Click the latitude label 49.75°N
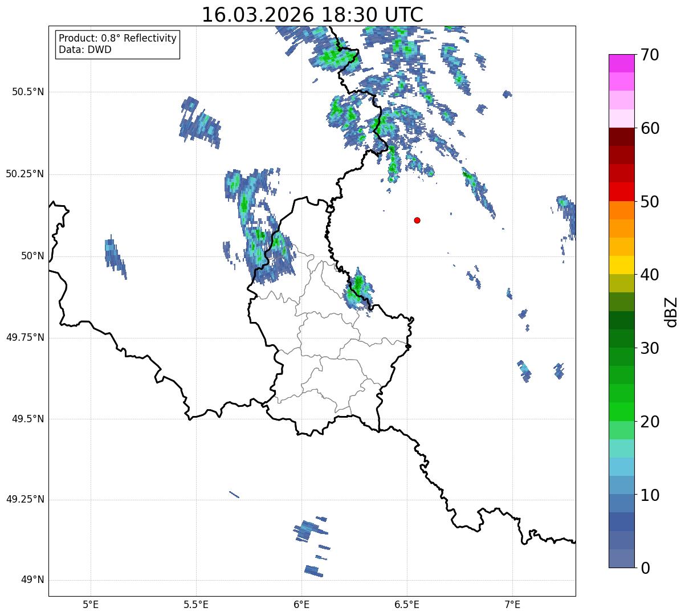 (x=25, y=337)
